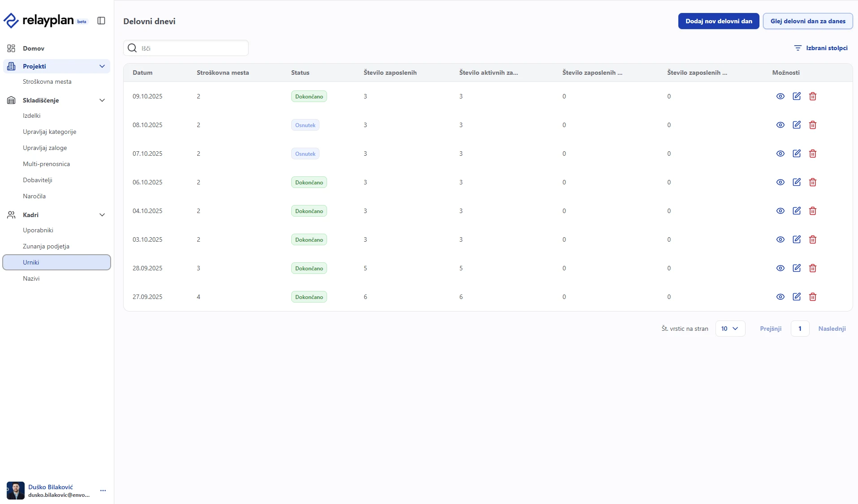Collapse the sidebar with the panel icon
Image resolution: width=858 pixels, height=504 pixels.
(101, 21)
